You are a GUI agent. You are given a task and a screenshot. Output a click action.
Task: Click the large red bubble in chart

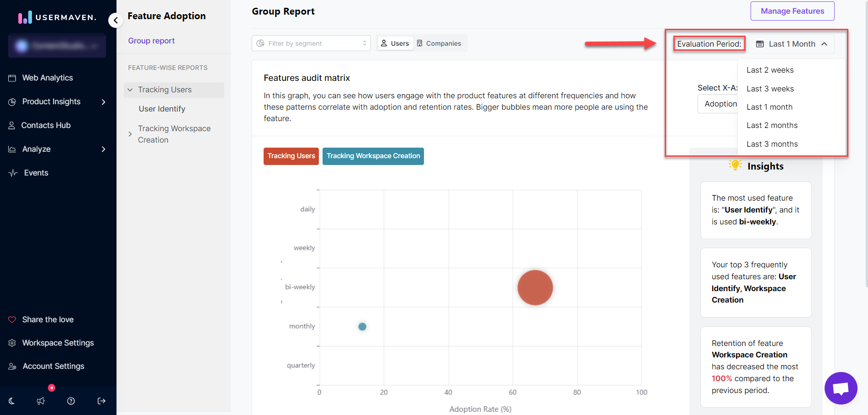pos(535,287)
